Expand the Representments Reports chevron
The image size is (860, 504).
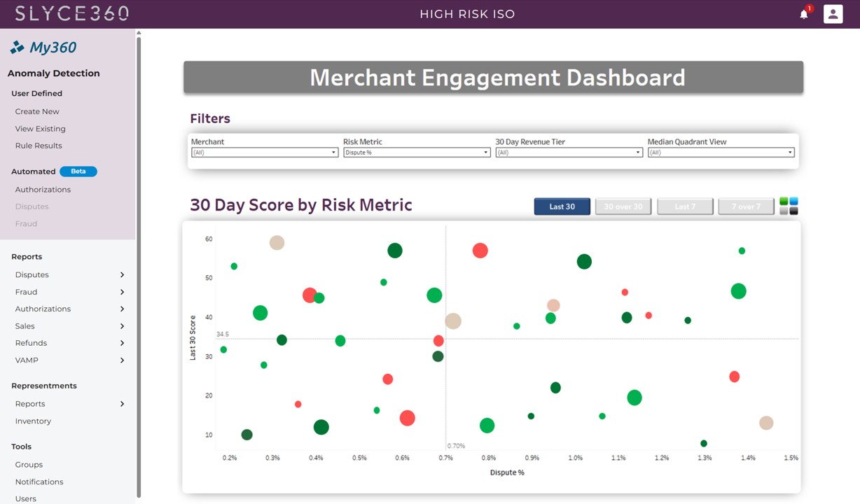point(122,404)
